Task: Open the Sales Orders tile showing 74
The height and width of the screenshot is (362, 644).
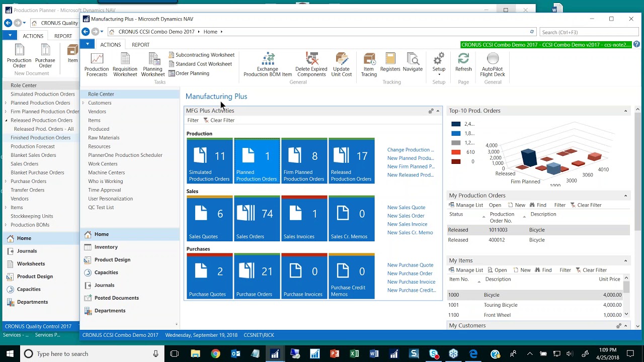Action: 257,218
